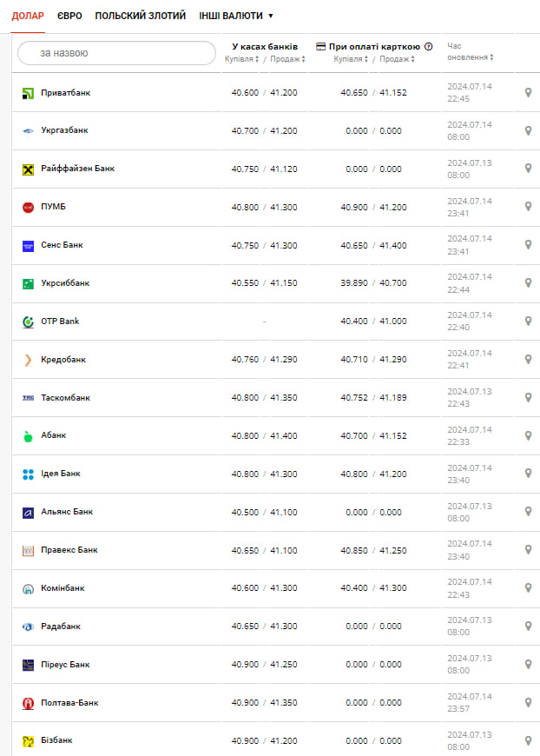Switch to the ПОЛЬСКИЙ ЗЛОТИЙ tab

coord(140,16)
